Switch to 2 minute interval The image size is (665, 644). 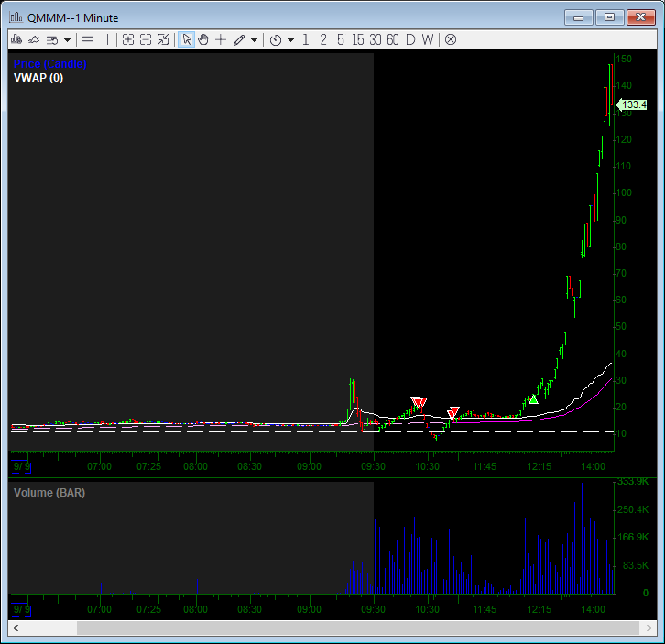(323, 40)
